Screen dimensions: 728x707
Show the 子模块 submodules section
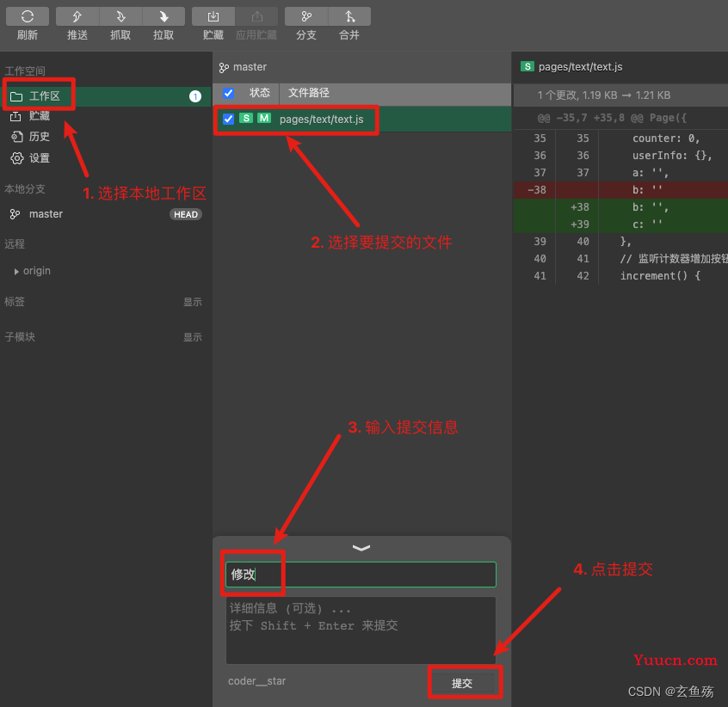pos(192,337)
